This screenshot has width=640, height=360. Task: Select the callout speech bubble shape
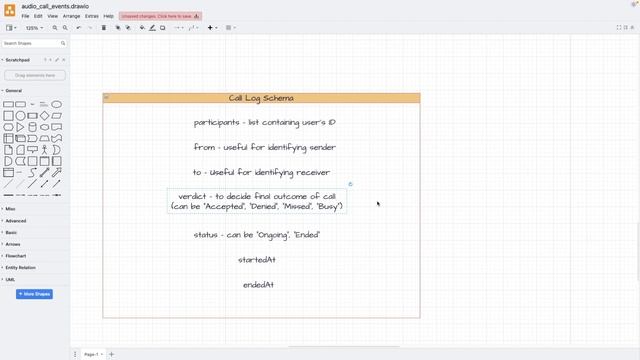[32, 150]
